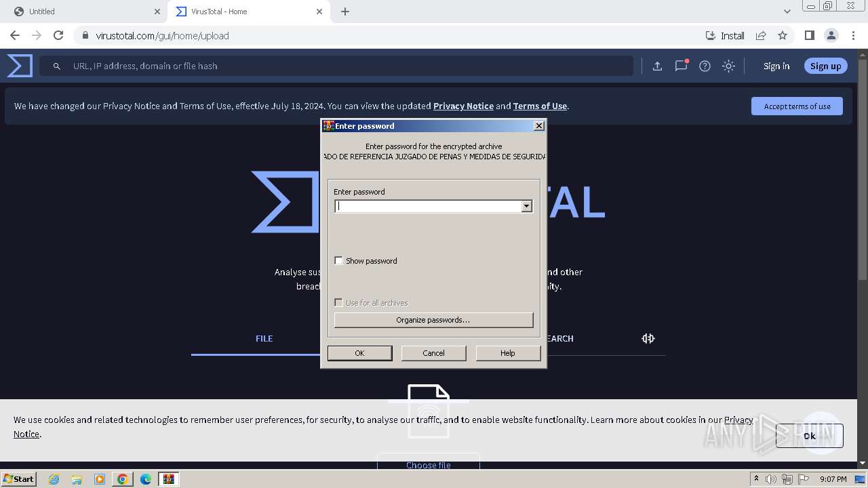The width and height of the screenshot is (868, 488).
Task: Open the help question mark icon
Action: tap(705, 66)
